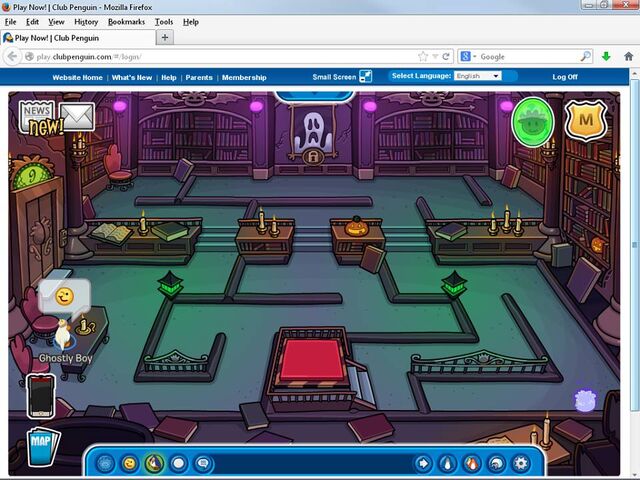The width and height of the screenshot is (640, 480).
Task: Click the snowball throw button
Action: pyautogui.click(x=178, y=463)
